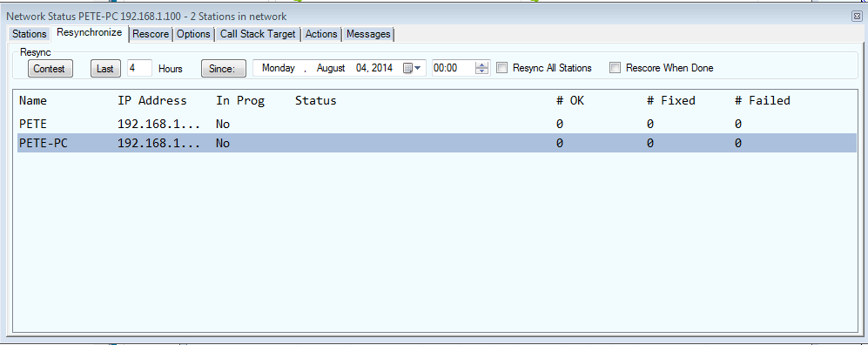Select the PETE-PC station row
This screenshot has height=345, width=868.
click(437, 144)
